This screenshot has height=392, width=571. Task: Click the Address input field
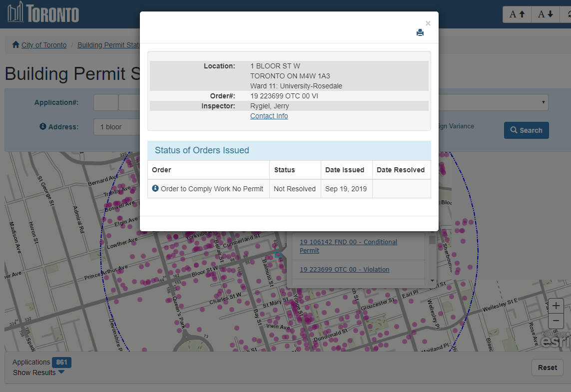tap(116, 127)
